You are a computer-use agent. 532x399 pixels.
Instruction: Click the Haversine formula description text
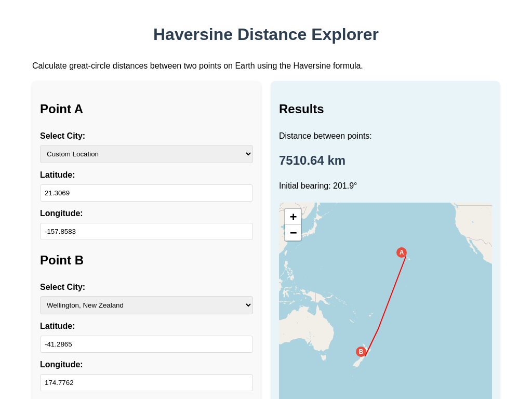pos(197,66)
